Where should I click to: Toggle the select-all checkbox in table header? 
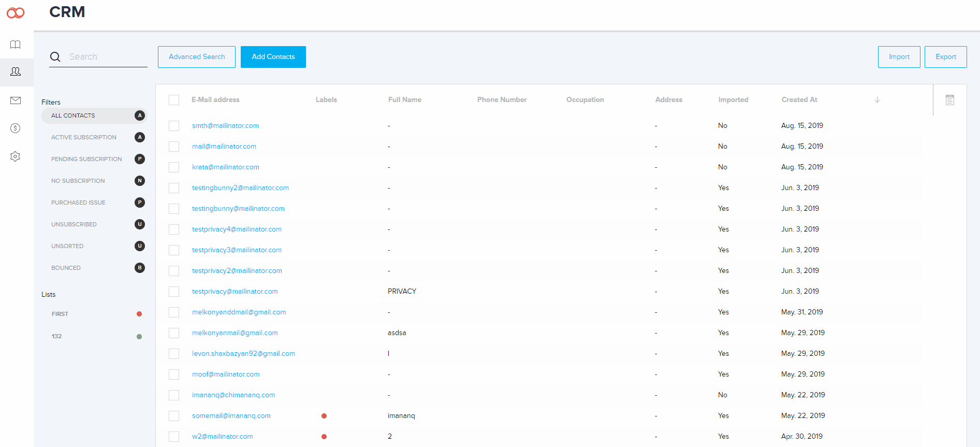click(x=174, y=100)
